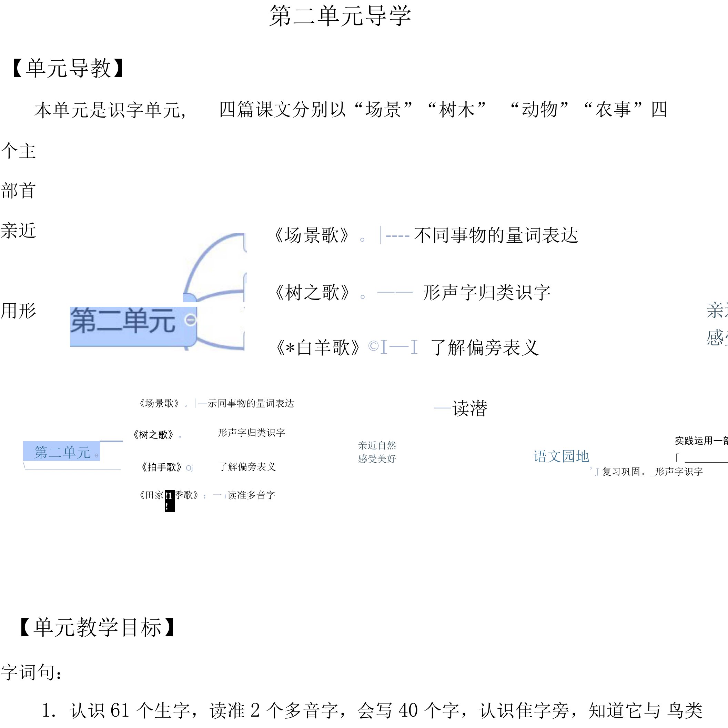This screenshot has height=728, width=728.
Task: Click the label 读准多音字
Action: [x=251, y=495]
